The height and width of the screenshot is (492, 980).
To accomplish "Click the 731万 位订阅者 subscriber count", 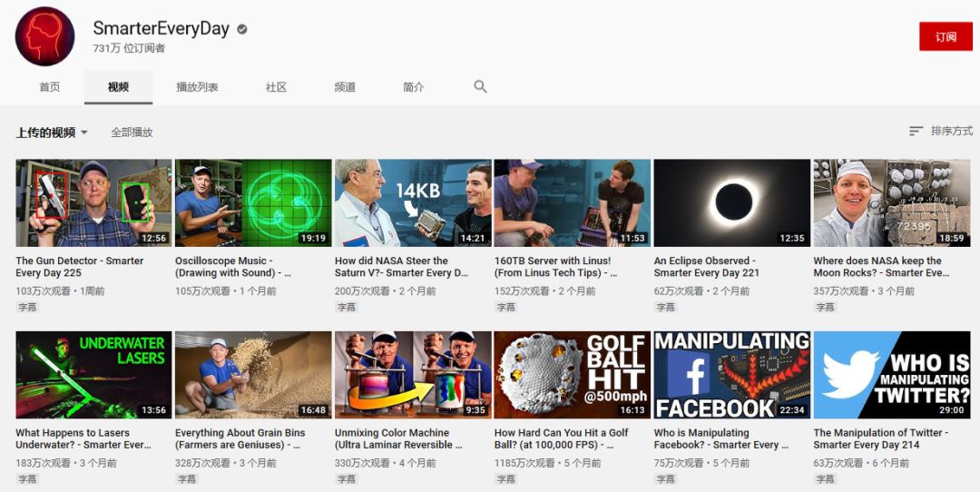I will point(129,48).
